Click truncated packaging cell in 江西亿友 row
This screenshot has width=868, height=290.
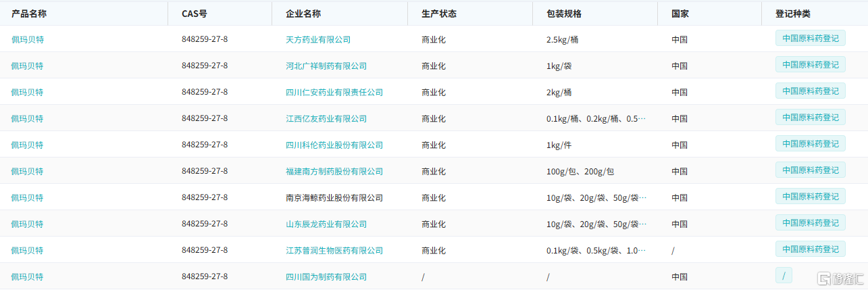tap(596, 118)
